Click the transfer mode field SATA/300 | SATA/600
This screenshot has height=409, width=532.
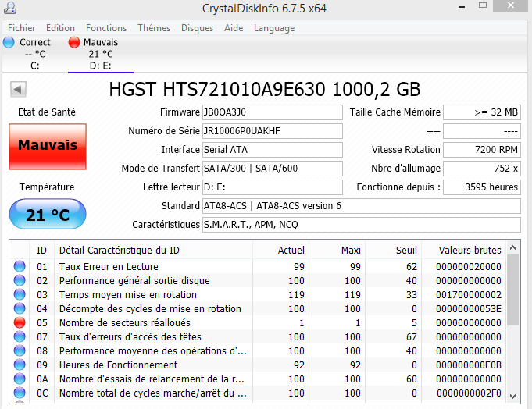(x=273, y=169)
